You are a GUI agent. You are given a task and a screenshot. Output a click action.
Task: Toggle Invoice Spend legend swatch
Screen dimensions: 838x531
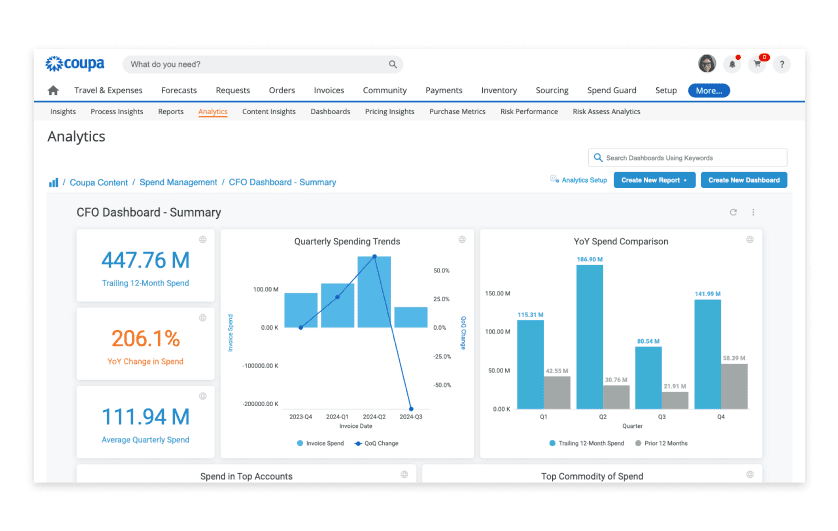point(300,443)
